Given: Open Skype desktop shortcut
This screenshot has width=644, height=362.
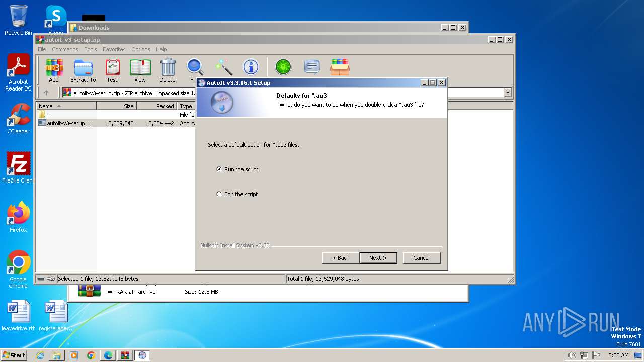Looking at the screenshot, I should pos(55,20).
